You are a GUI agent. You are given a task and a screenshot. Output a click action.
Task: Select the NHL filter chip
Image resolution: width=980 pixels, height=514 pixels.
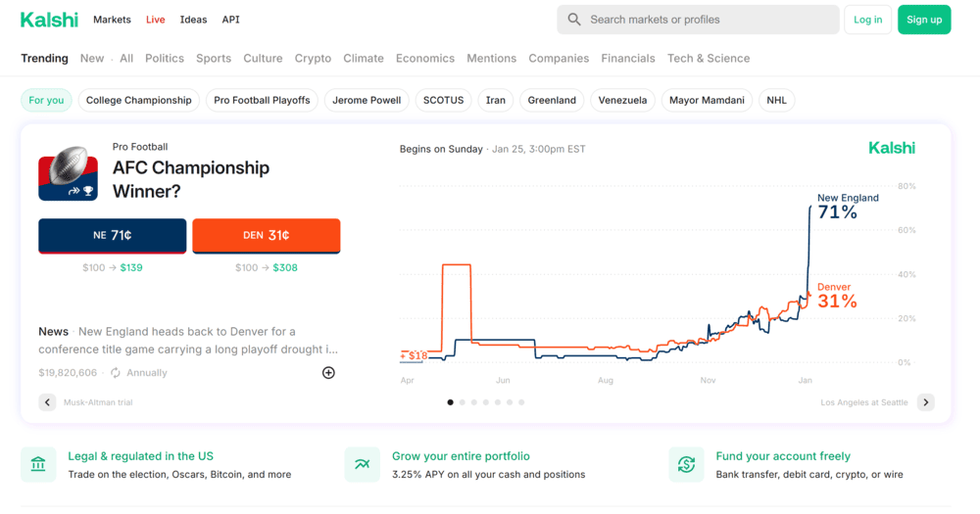776,100
